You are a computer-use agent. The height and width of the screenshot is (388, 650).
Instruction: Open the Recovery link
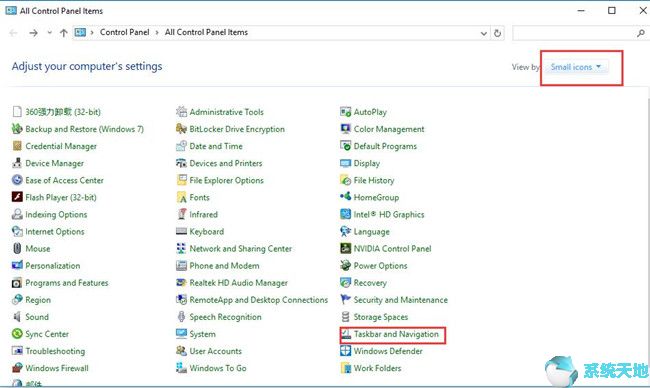click(370, 283)
